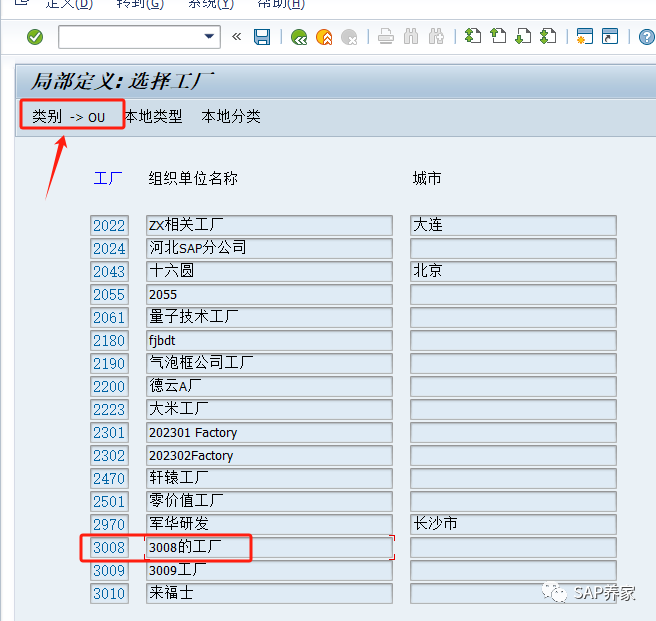The height and width of the screenshot is (621, 656).
Task: Select plant code 2043
Action: coord(109,272)
